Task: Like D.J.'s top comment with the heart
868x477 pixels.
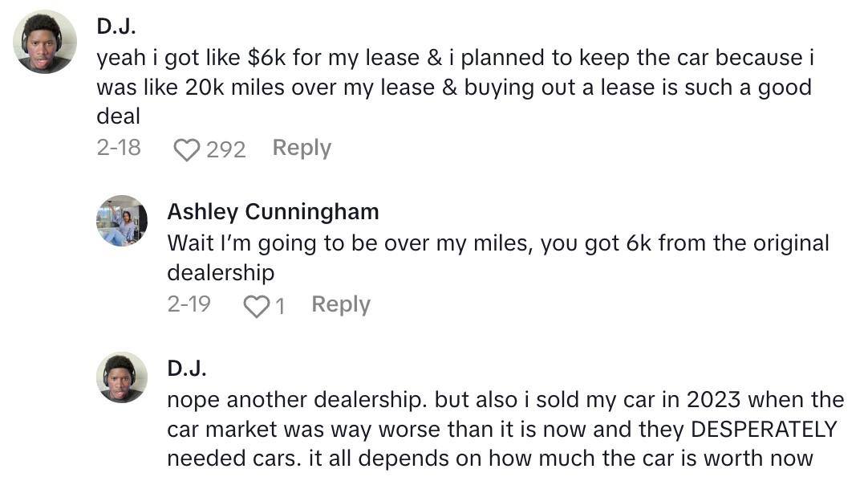Action: [186, 149]
